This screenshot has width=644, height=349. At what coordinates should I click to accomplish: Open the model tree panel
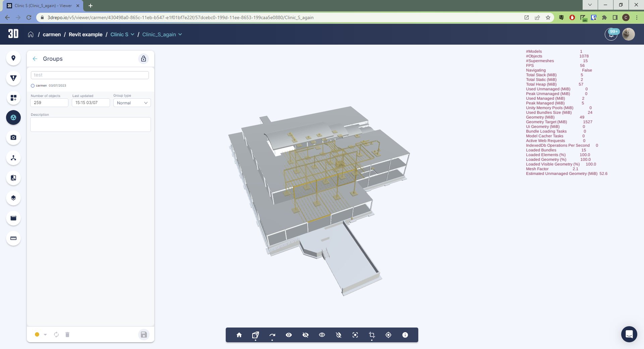(13, 158)
